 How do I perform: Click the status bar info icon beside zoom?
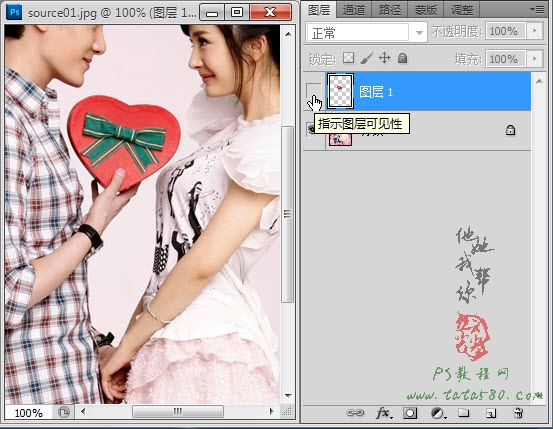pos(64,412)
